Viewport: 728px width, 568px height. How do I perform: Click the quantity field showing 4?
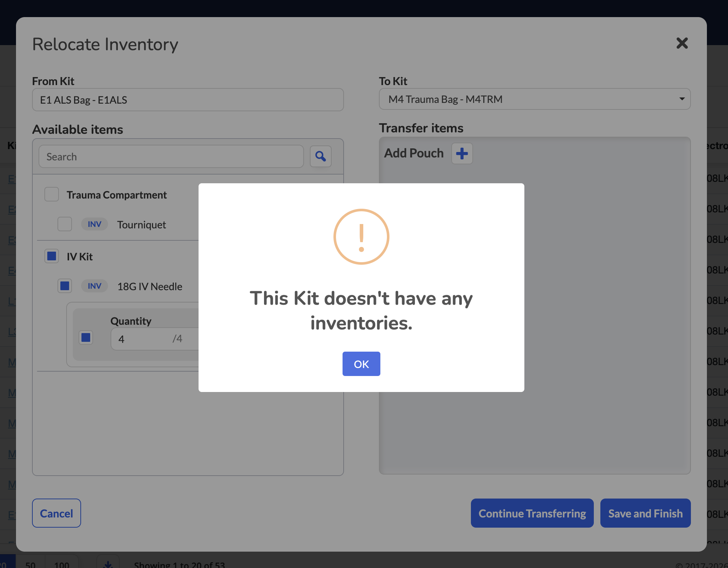click(x=155, y=339)
